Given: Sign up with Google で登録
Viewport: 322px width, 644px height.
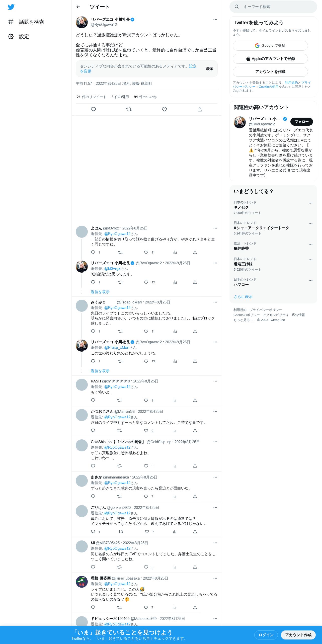Looking at the screenshot, I should pos(270,46).
